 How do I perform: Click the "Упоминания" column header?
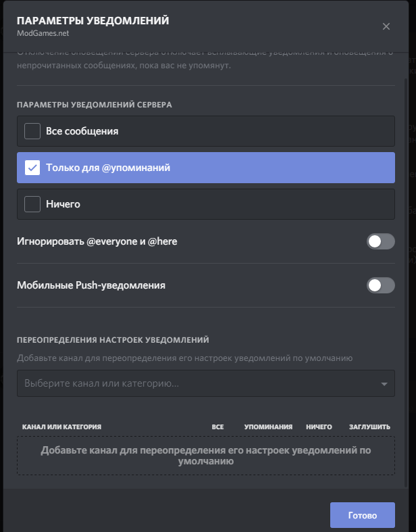pos(268,427)
